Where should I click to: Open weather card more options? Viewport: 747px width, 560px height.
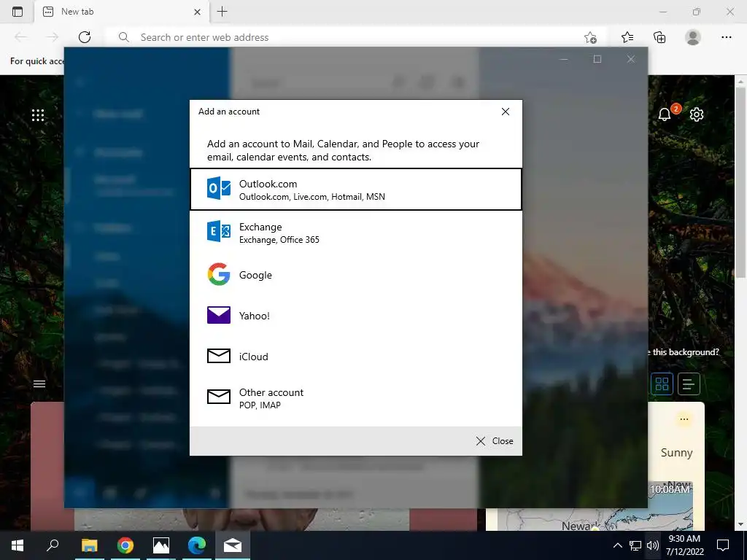684,419
